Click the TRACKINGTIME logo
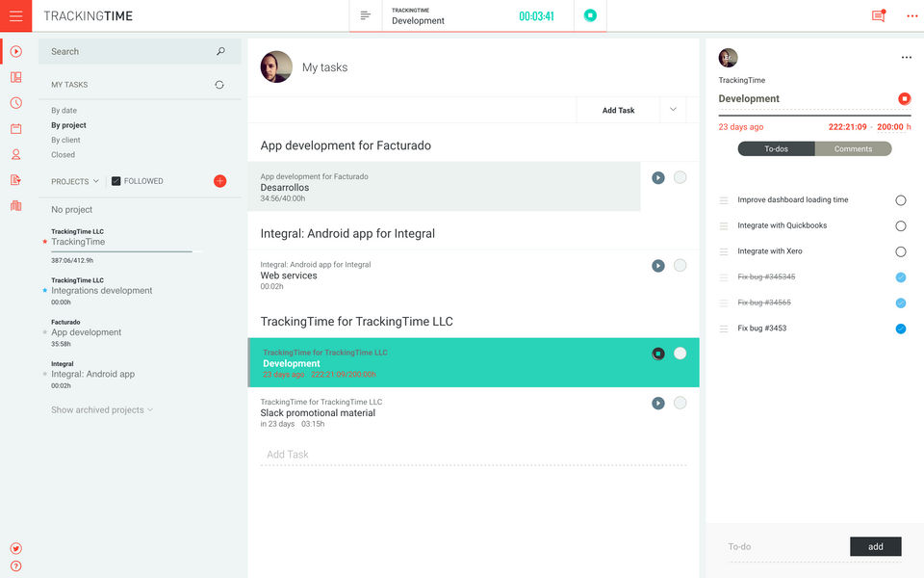This screenshot has width=924, height=578. point(88,16)
